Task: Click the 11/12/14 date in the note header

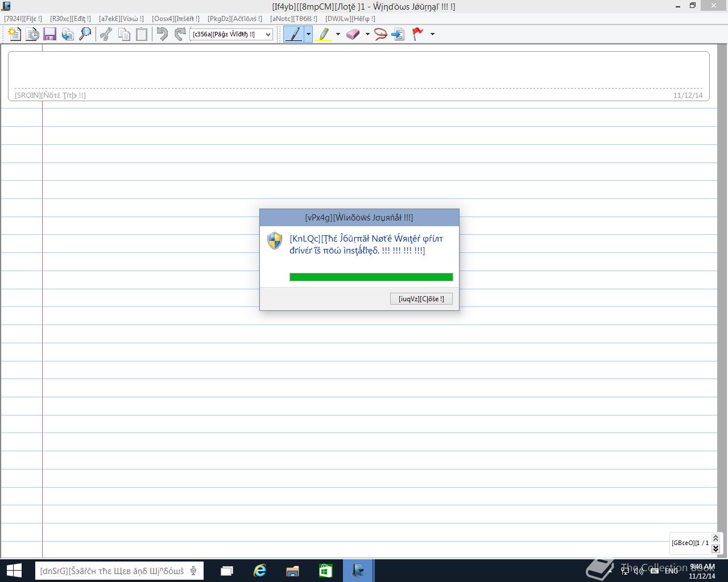Action: pos(688,95)
